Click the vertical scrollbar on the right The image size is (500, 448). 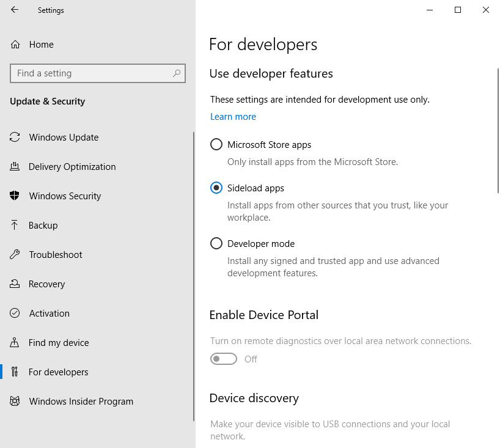pyautogui.click(x=496, y=122)
